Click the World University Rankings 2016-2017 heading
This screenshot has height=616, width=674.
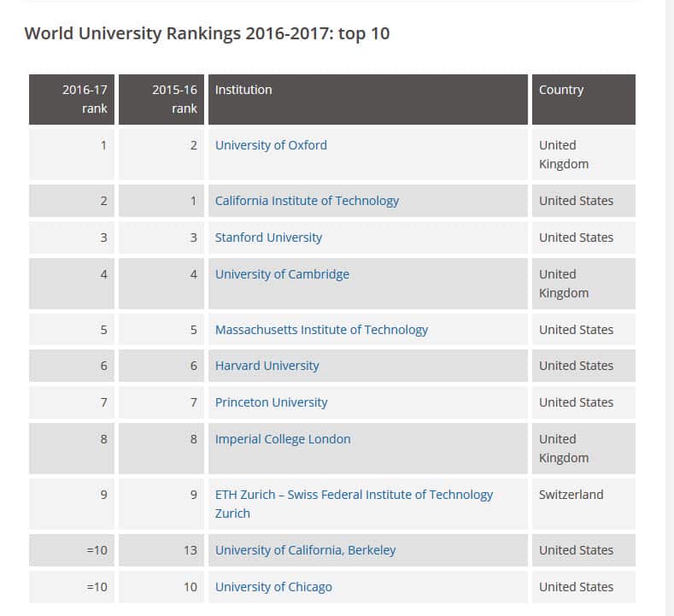click(208, 33)
